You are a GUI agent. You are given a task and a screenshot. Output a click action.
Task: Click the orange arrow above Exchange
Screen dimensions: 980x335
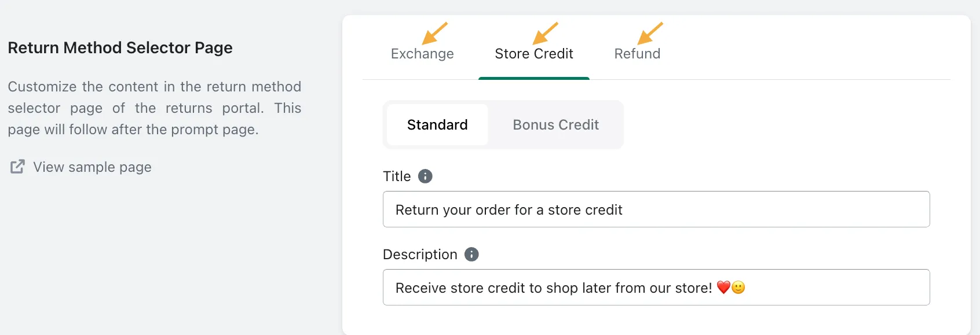click(x=435, y=33)
